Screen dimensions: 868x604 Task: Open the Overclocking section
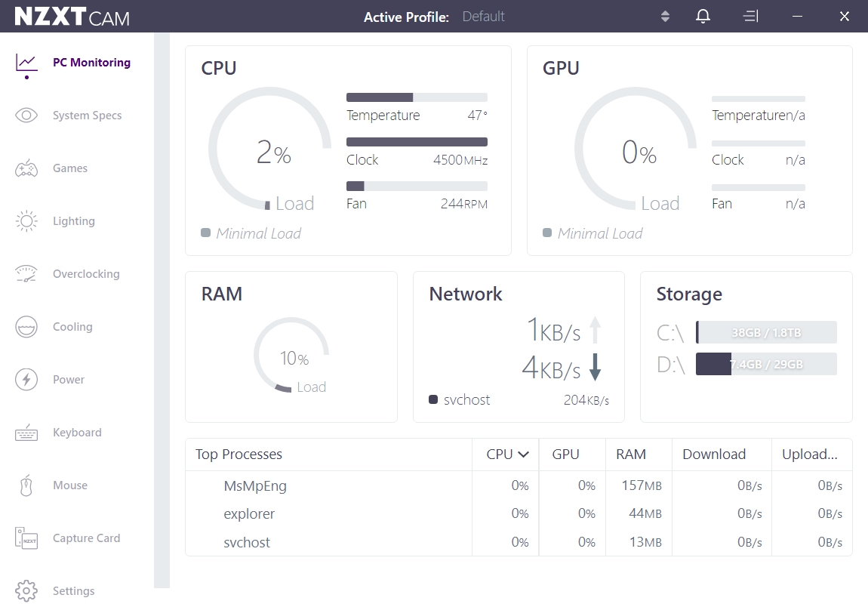(x=86, y=274)
